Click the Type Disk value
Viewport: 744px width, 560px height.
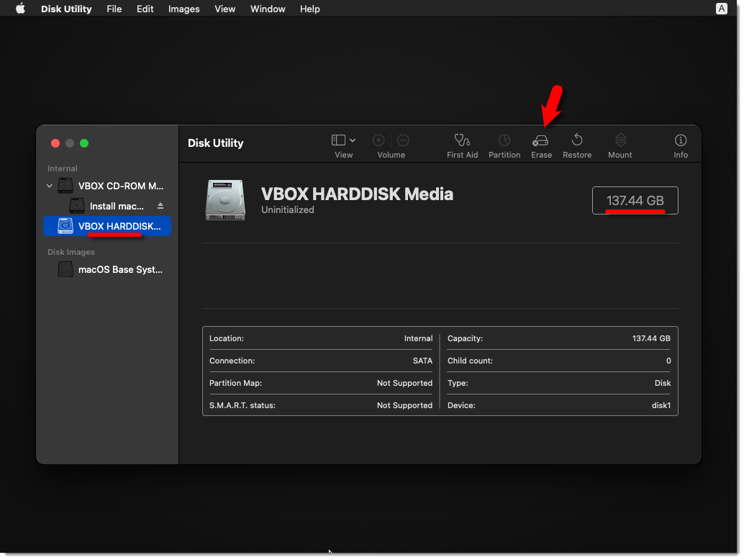663,383
